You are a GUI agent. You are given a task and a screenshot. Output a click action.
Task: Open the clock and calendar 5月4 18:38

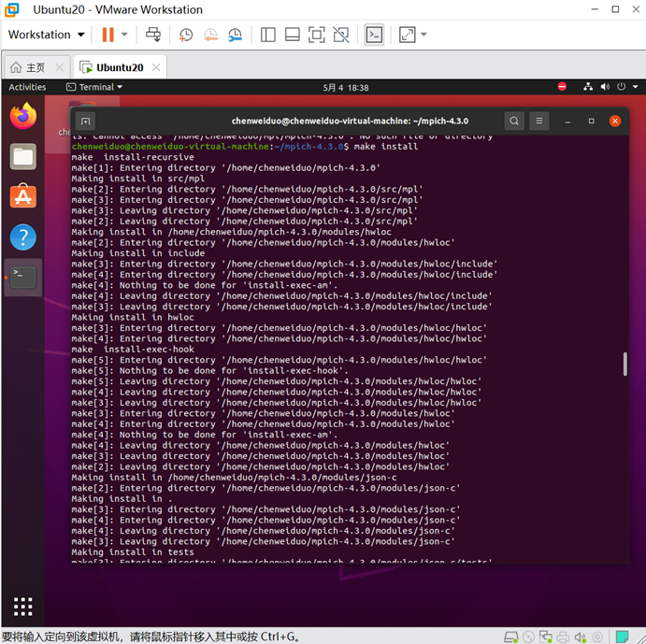coord(346,87)
